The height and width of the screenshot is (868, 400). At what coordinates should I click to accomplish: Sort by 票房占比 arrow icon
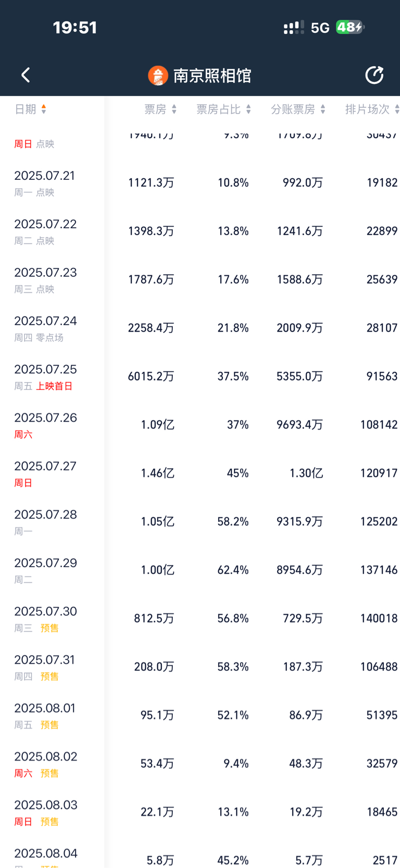point(248,109)
